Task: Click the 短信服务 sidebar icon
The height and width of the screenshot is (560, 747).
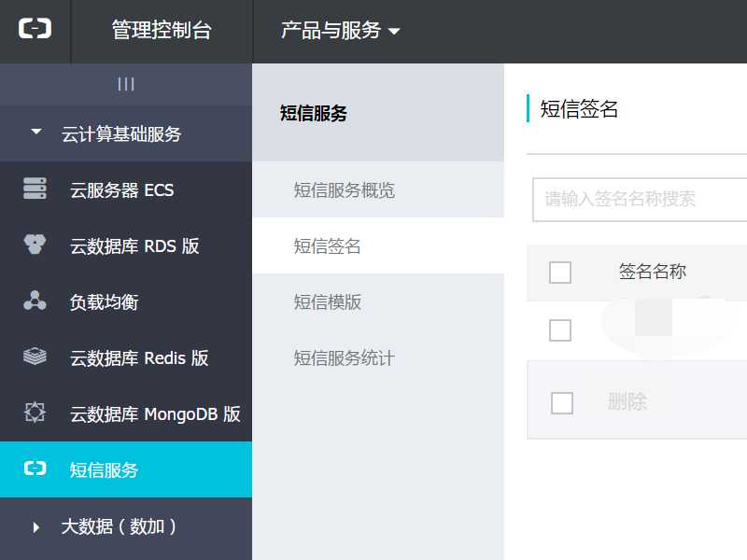Action: tap(35, 469)
